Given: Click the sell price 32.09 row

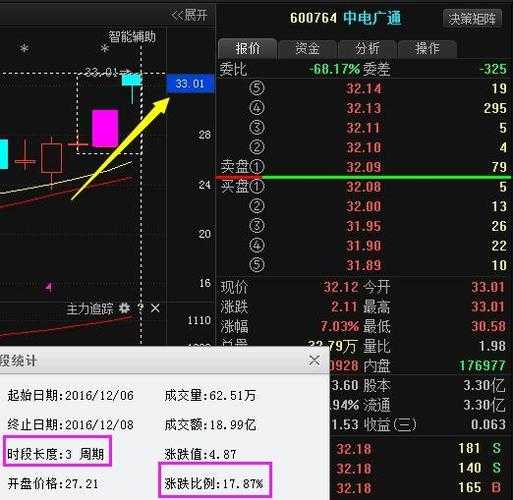Looking at the screenshot, I should (x=364, y=167).
